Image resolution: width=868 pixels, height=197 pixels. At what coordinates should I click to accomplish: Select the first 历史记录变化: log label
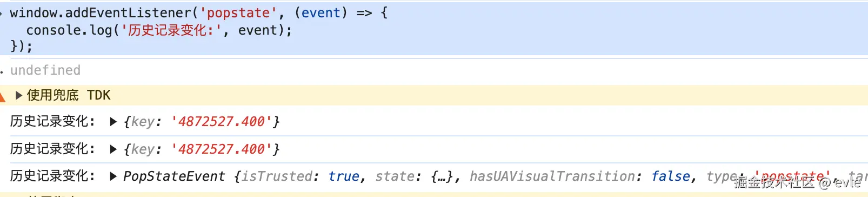coord(52,121)
